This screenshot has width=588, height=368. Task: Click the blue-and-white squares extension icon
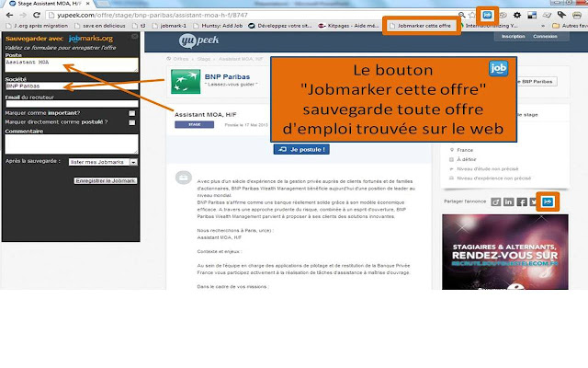point(532,15)
